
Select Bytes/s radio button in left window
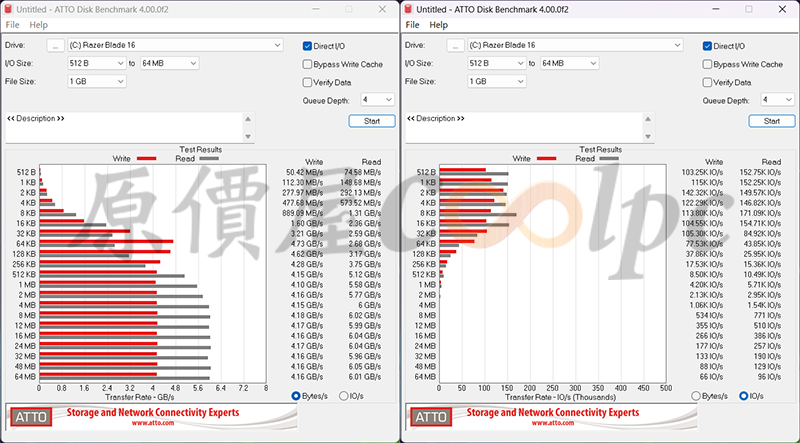coord(296,396)
